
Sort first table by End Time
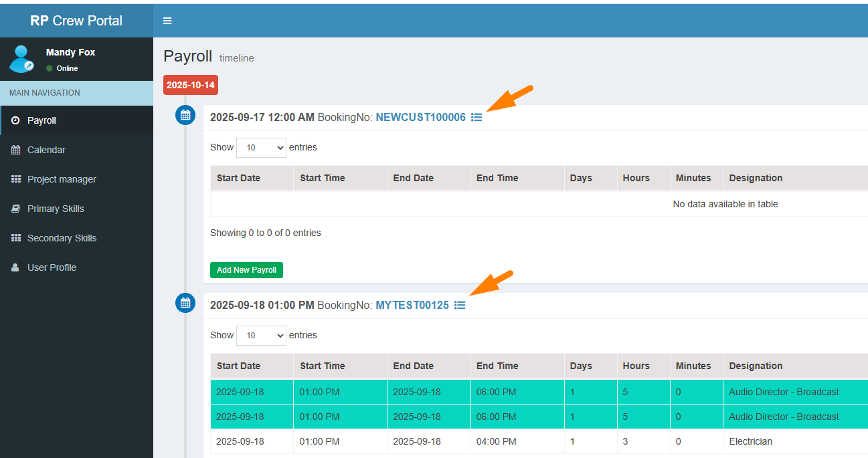[517, 178]
